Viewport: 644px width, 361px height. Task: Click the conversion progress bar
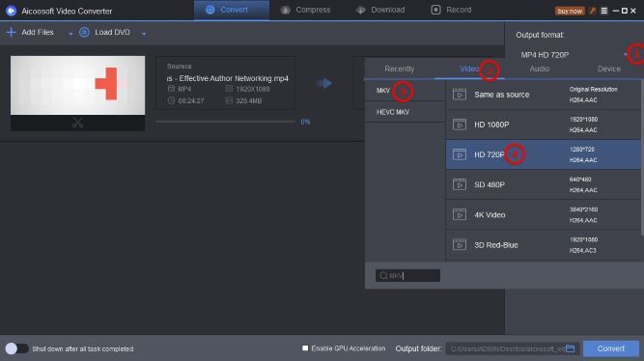(226, 122)
